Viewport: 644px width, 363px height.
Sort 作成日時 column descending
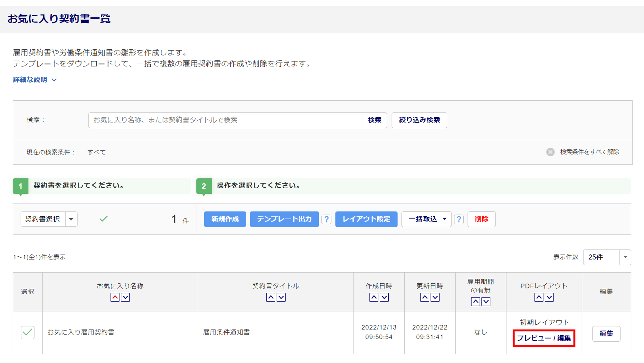pos(384,297)
